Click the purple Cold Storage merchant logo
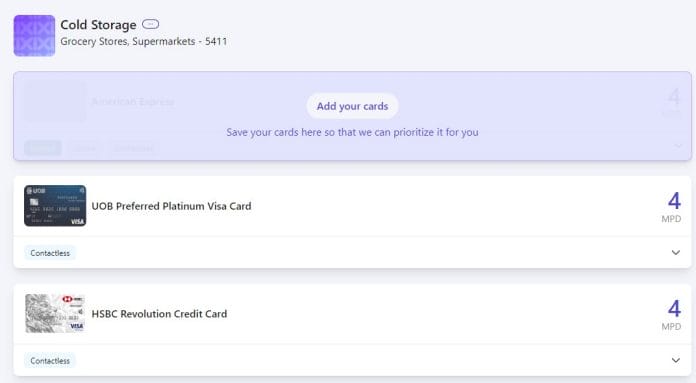The image size is (696, 383). pos(34,36)
